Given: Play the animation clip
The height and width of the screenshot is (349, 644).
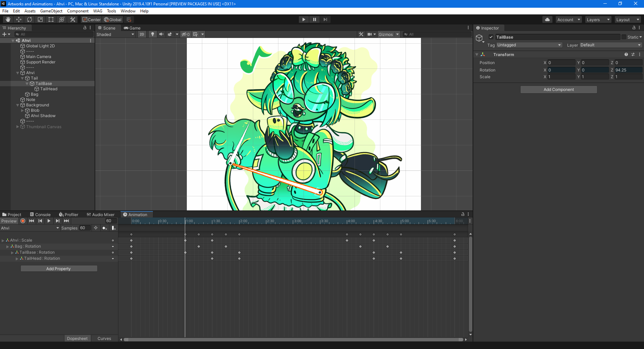Looking at the screenshot, I should (49, 221).
